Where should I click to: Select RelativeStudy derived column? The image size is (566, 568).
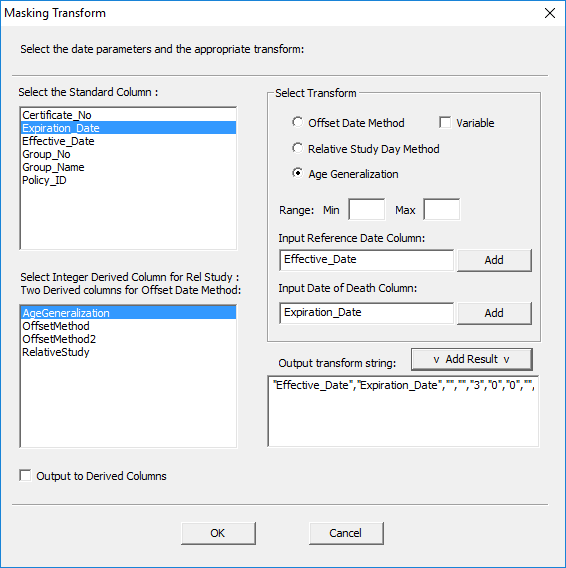pyautogui.click(x=128, y=352)
